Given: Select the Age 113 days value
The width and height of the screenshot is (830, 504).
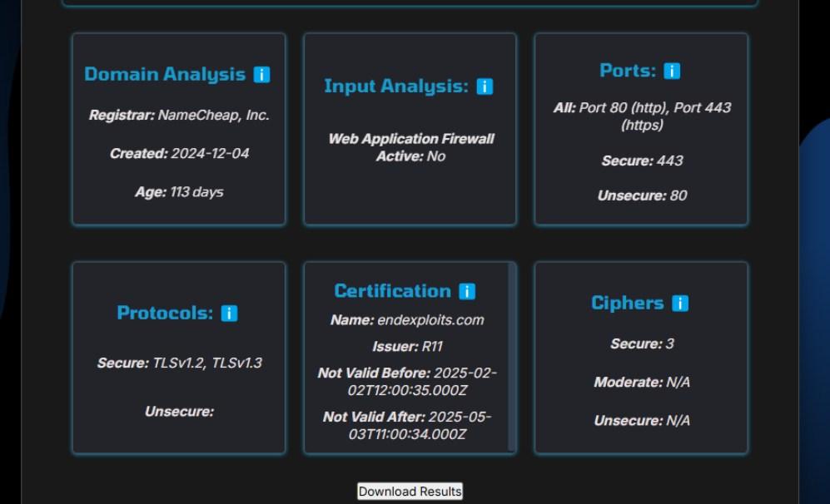Looking at the screenshot, I should (179, 191).
